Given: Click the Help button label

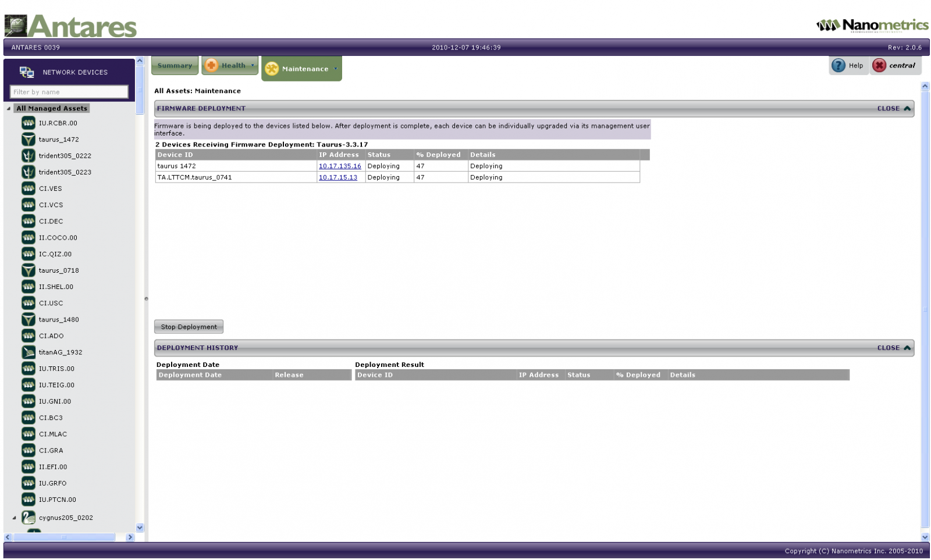Looking at the screenshot, I should tap(856, 66).
